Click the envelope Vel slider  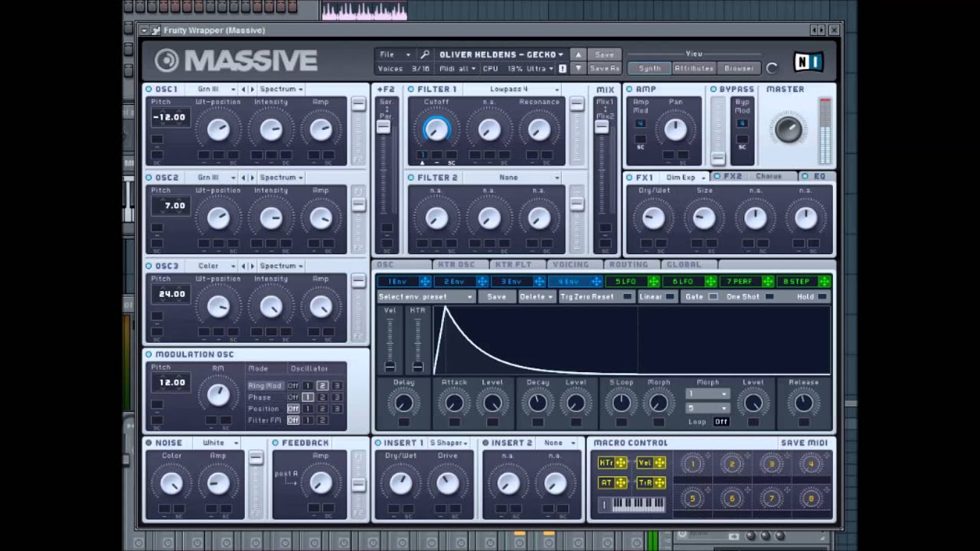tap(390, 344)
